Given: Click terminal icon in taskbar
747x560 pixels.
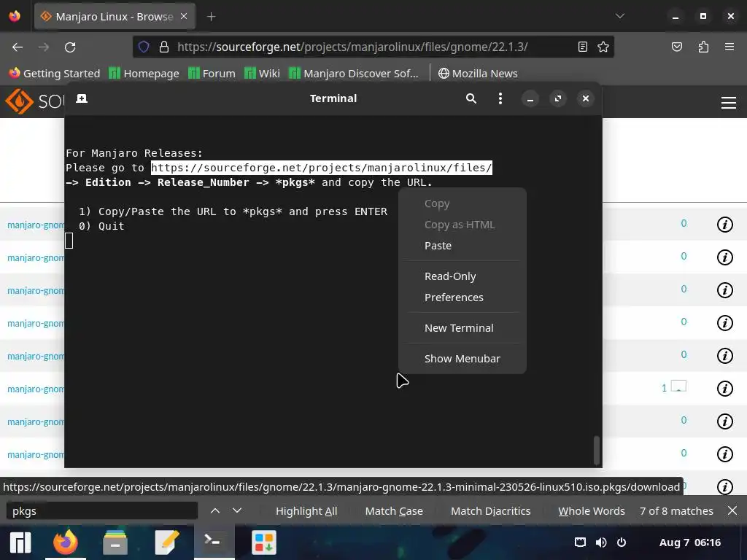Looking at the screenshot, I should pos(212,541).
